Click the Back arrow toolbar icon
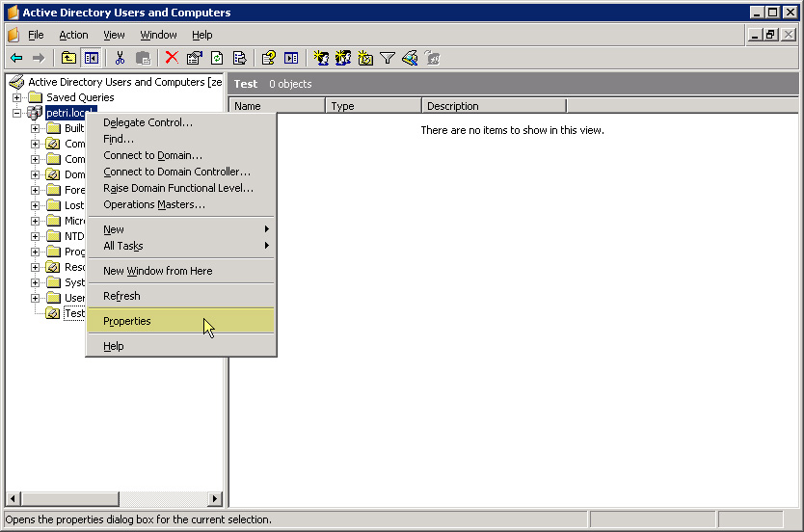 [x=16, y=58]
